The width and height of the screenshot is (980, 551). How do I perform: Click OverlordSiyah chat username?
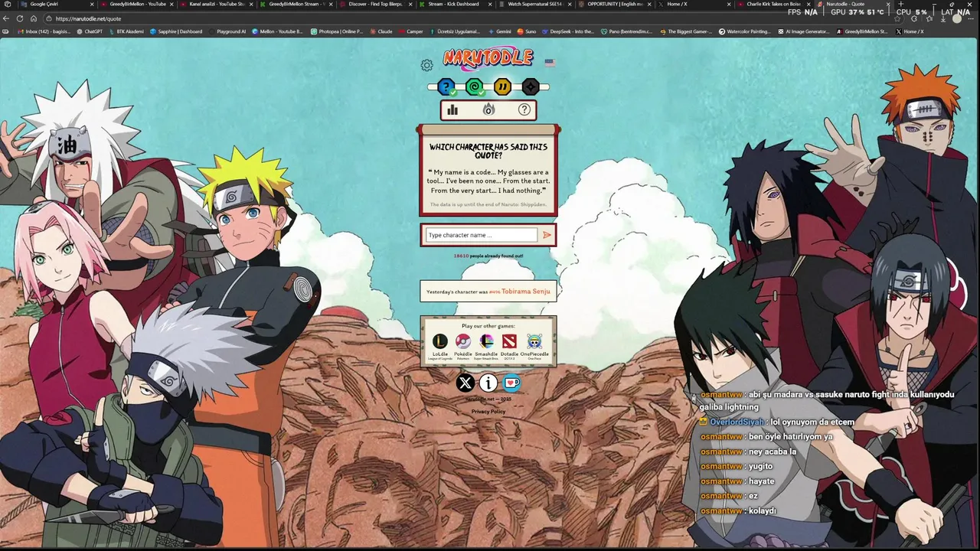point(737,422)
